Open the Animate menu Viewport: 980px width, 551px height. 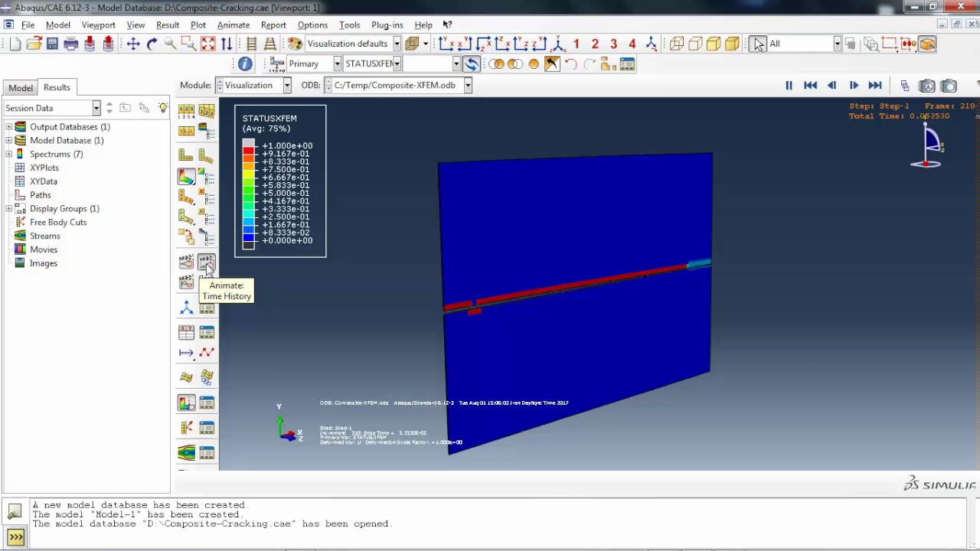point(234,24)
